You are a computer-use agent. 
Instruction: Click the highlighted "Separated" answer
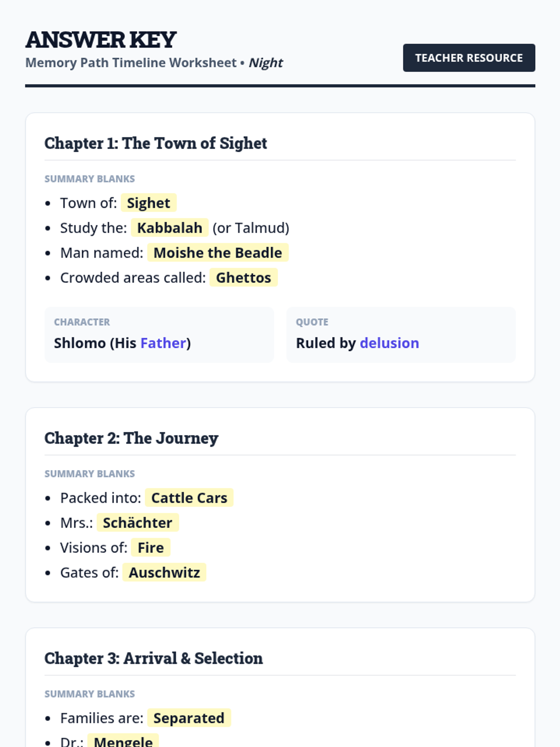[x=189, y=718]
